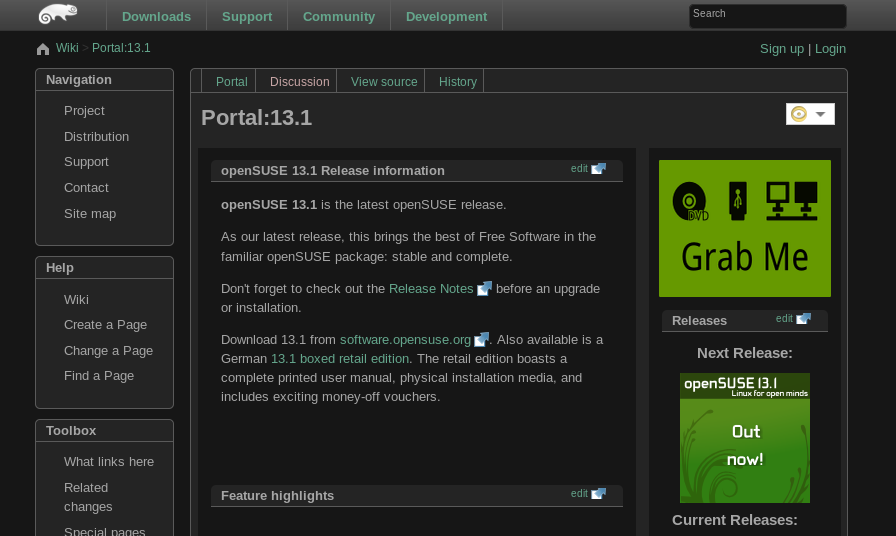896x536 pixels.
Task: Open the Downloads menu
Action: pyautogui.click(x=157, y=17)
